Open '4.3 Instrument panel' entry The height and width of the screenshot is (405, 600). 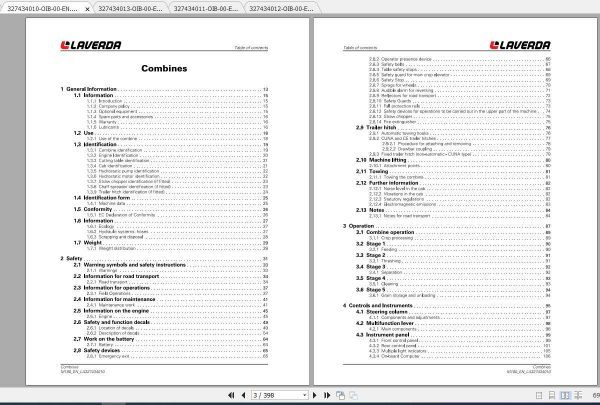point(453,335)
